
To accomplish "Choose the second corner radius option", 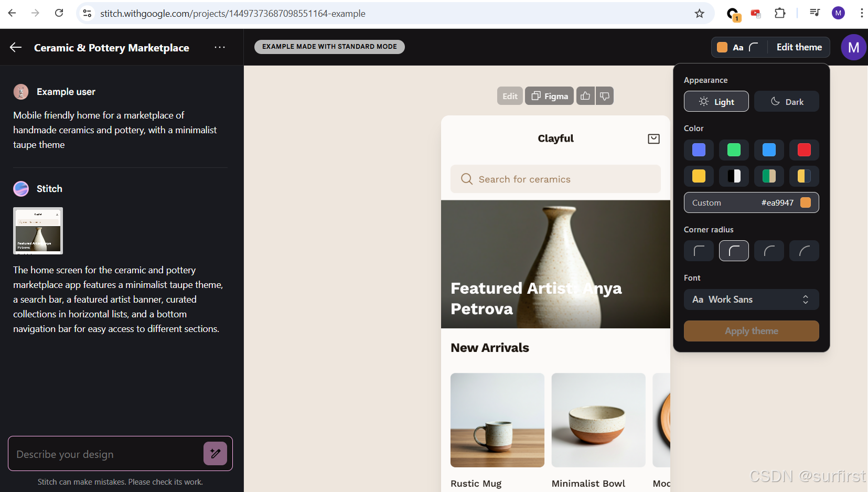I will [734, 251].
